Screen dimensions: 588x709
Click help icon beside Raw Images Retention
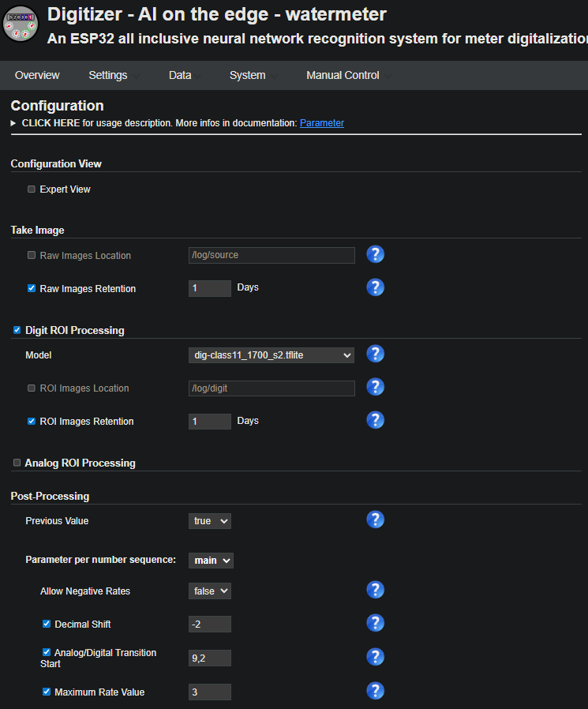click(376, 287)
